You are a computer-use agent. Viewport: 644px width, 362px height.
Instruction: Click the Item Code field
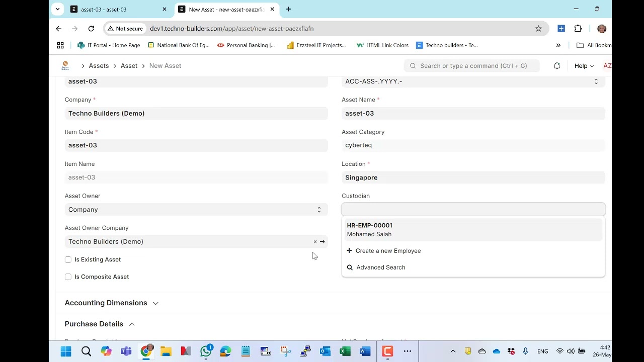(x=196, y=145)
